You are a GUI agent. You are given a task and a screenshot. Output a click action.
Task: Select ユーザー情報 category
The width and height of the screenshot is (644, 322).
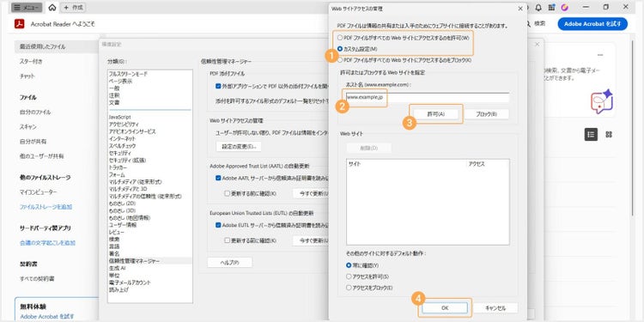[x=122, y=225]
